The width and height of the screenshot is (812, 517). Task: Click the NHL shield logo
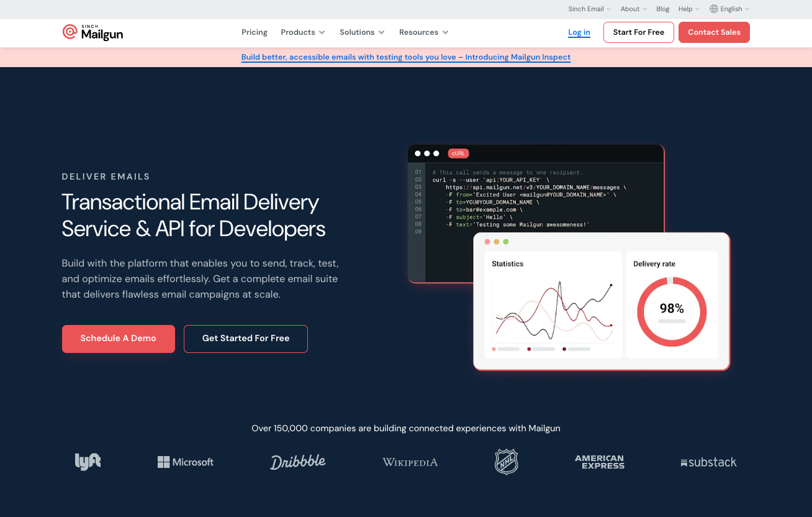pyautogui.click(x=506, y=461)
